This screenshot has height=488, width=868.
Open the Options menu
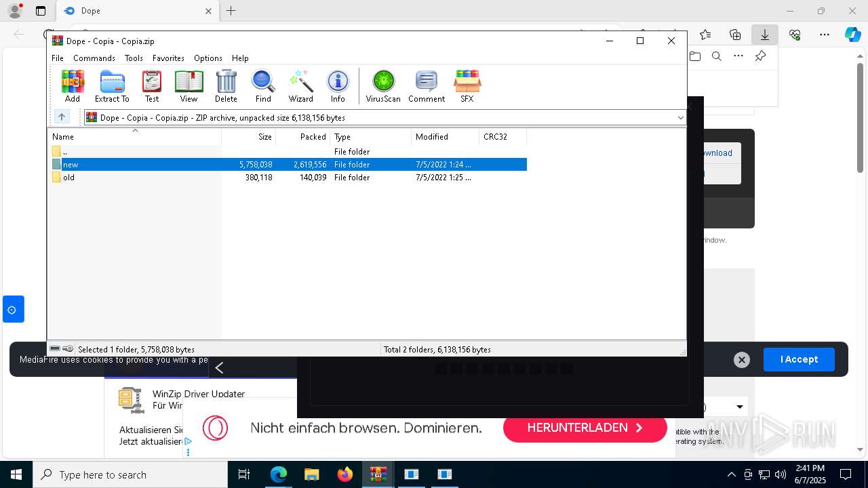pos(208,58)
